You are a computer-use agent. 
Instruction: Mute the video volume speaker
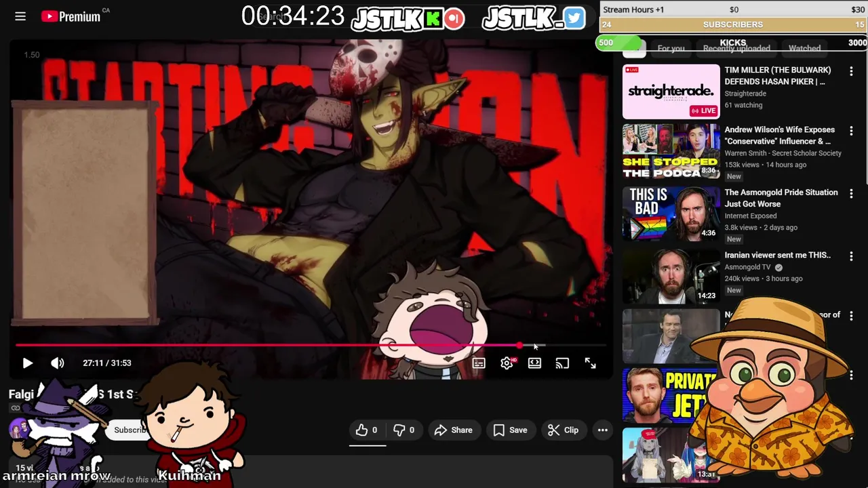58,363
